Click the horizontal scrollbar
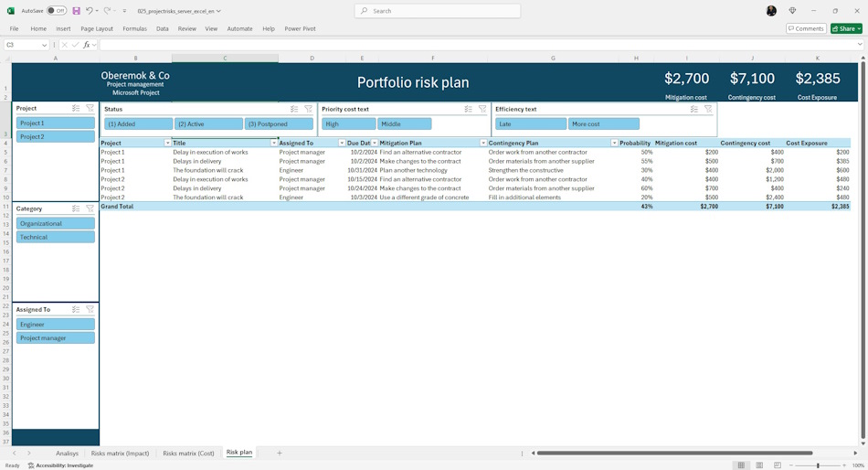868x470 pixels. click(674, 453)
